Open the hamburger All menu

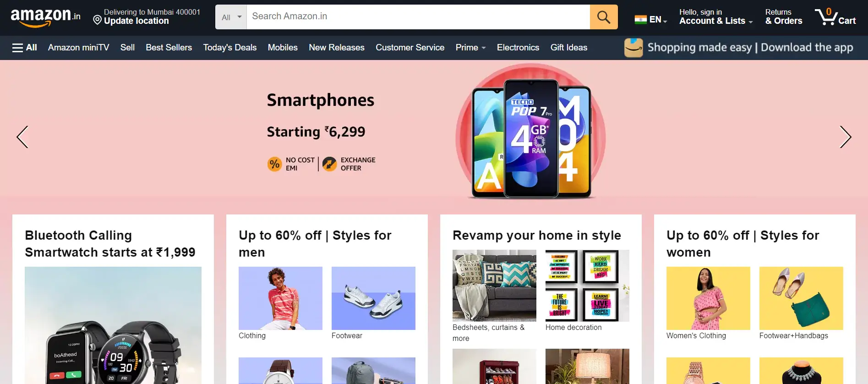pos(24,48)
